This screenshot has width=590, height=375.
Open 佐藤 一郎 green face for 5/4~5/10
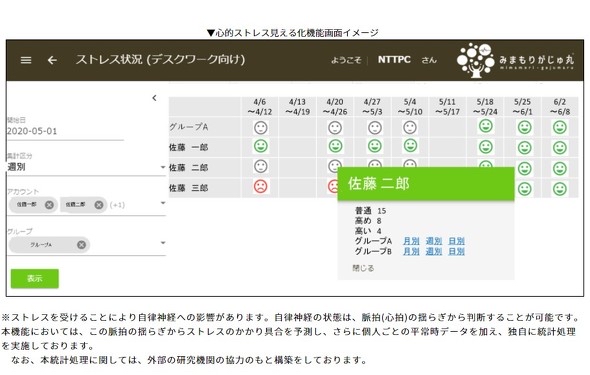[x=410, y=145]
